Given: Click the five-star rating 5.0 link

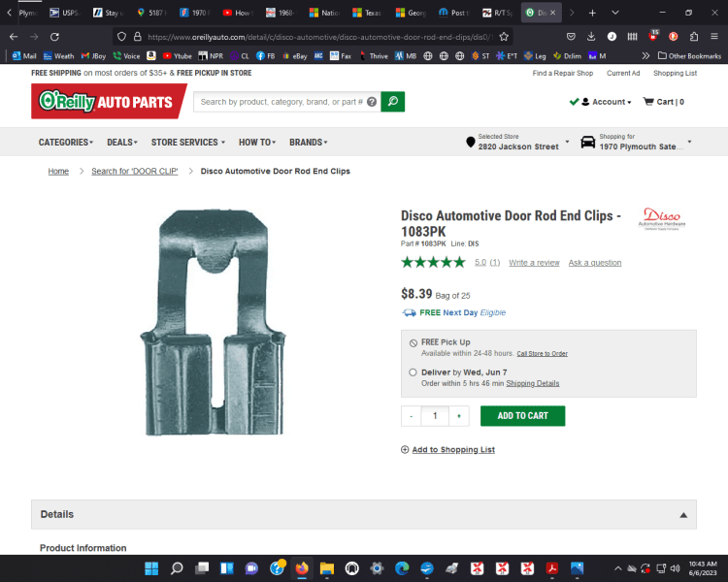Looking at the screenshot, I should (x=480, y=263).
